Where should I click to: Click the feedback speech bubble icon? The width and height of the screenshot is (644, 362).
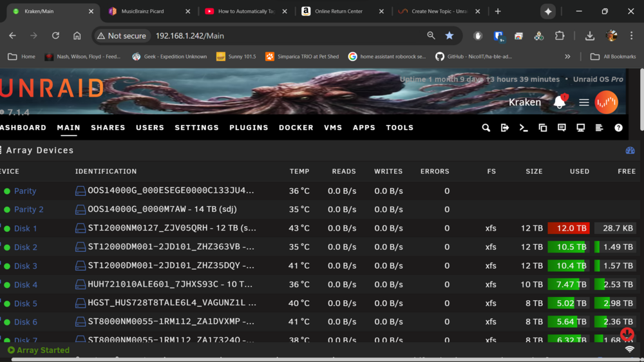pos(562,128)
